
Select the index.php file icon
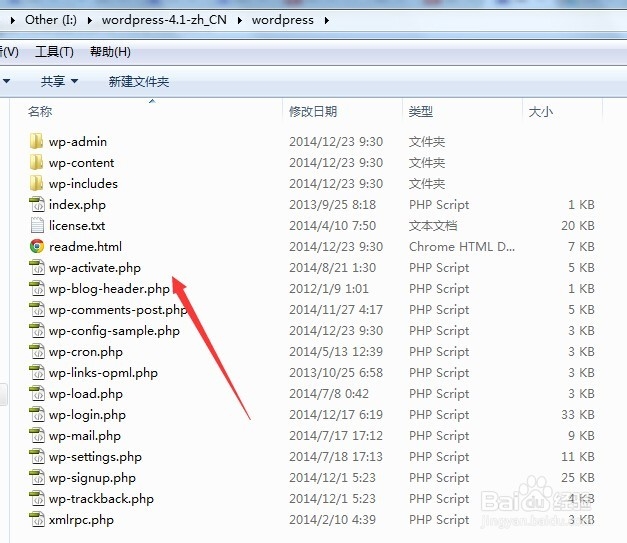pyautogui.click(x=37, y=204)
